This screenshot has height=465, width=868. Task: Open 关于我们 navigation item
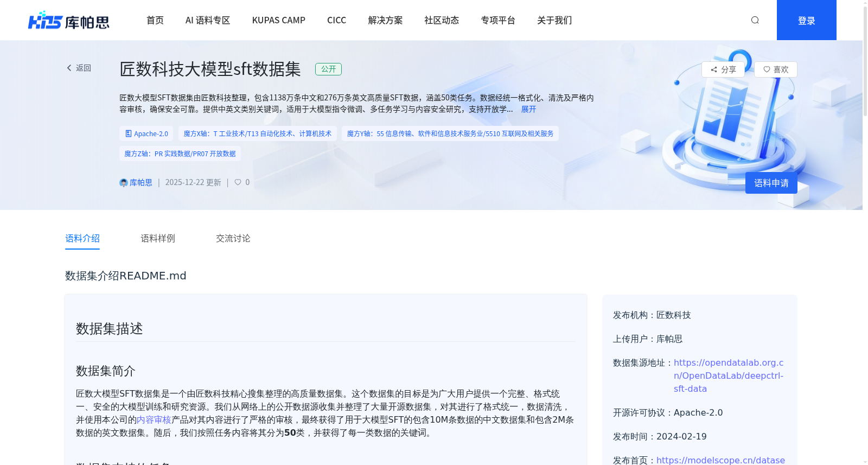pos(554,20)
